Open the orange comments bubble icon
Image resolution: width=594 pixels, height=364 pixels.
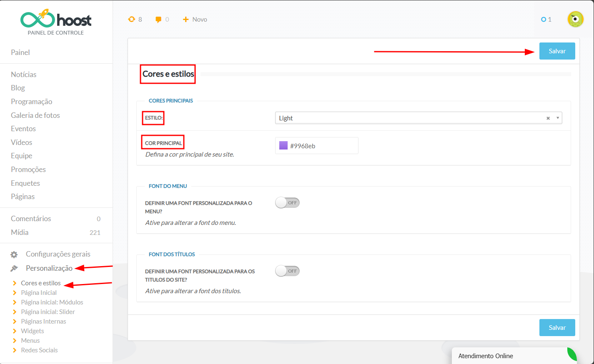coord(158,20)
